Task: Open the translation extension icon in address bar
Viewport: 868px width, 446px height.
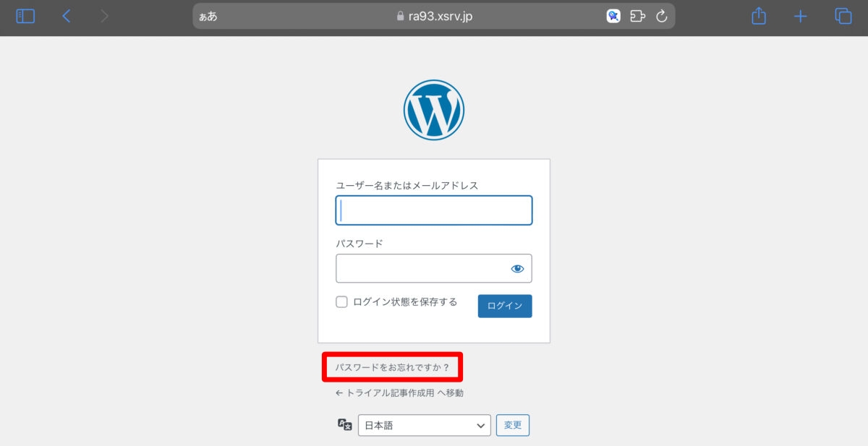Action: pos(613,16)
